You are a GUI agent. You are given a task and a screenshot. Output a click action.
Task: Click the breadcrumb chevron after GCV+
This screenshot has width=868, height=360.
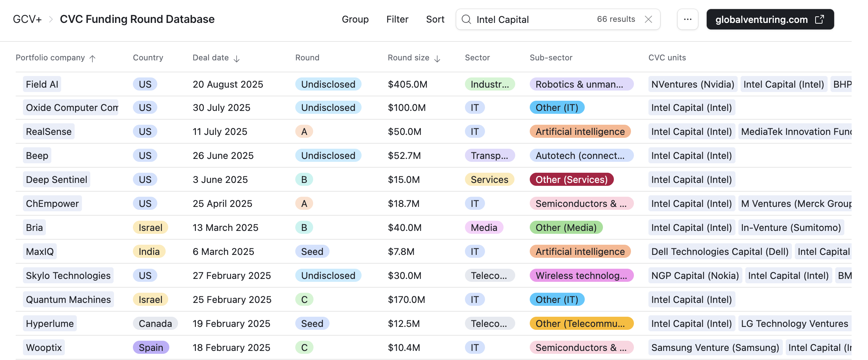51,19
